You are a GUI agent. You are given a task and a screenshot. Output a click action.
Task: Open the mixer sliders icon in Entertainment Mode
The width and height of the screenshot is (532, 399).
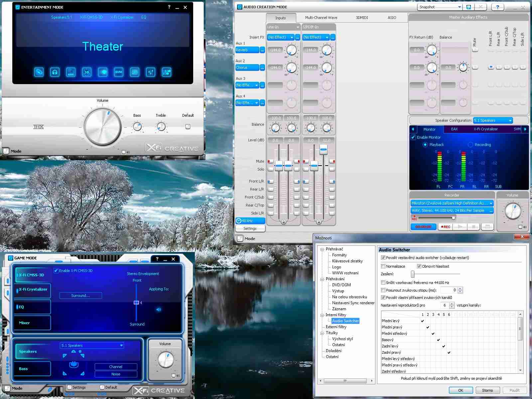point(151,72)
